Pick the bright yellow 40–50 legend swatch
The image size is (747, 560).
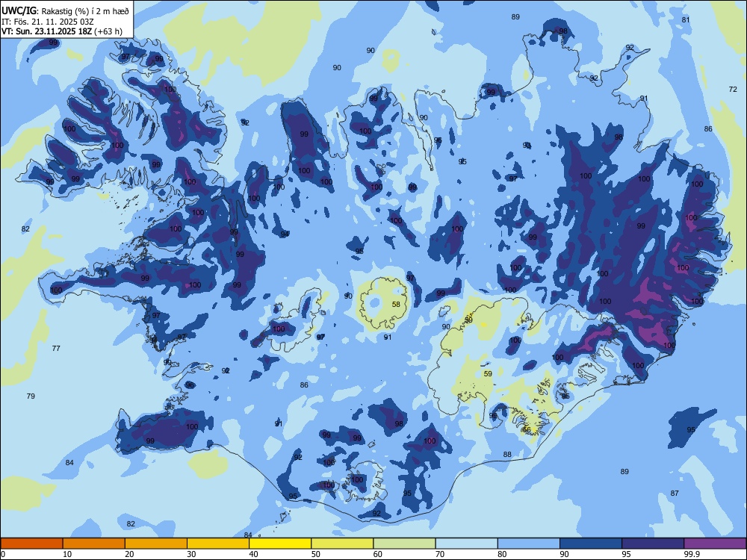(x=280, y=544)
